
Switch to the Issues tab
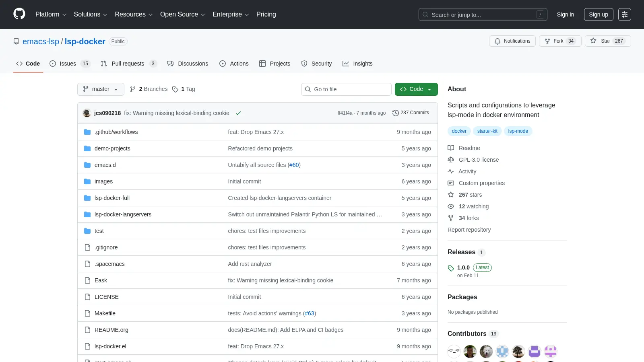pos(70,64)
